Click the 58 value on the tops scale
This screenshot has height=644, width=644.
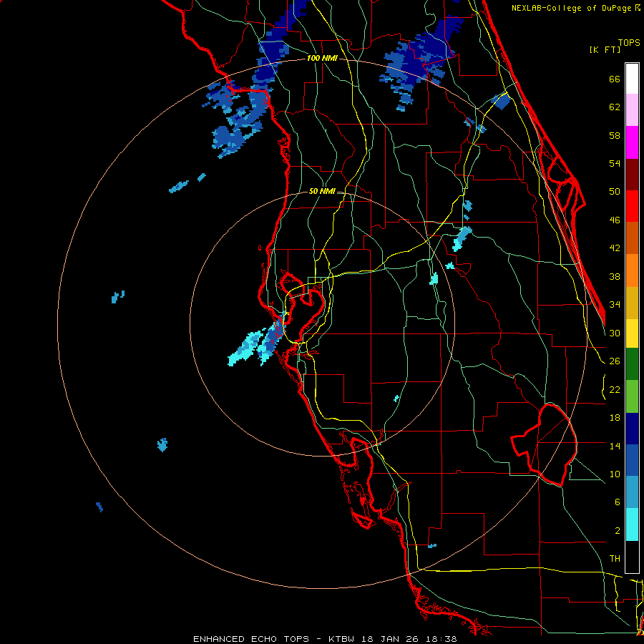click(615, 135)
